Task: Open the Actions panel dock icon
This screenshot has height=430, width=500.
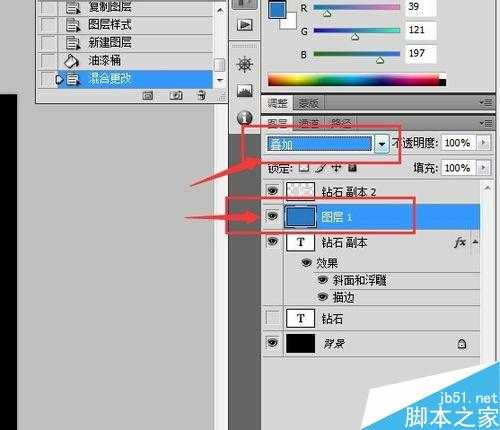Action: [245, 25]
